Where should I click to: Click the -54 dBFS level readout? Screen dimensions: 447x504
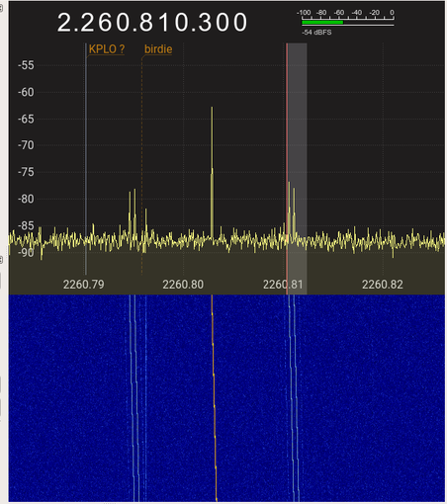(x=316, y=33)
